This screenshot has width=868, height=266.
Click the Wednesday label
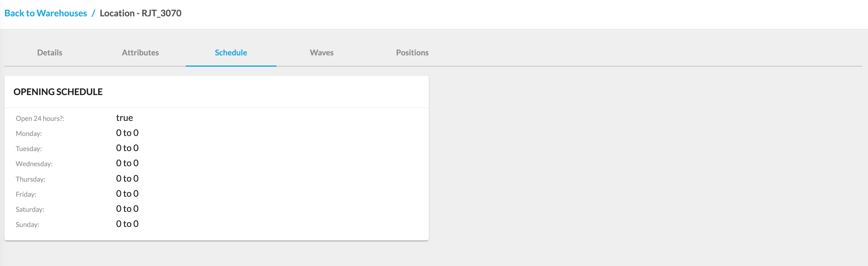click(x=34, y=164)
